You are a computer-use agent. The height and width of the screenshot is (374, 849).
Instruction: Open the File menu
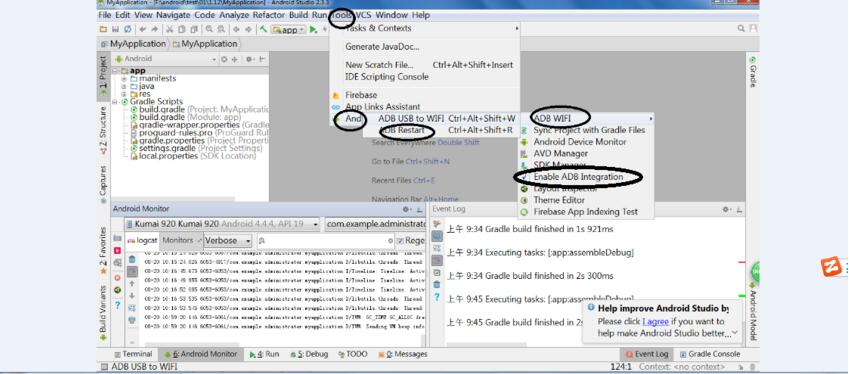point(105,15)
